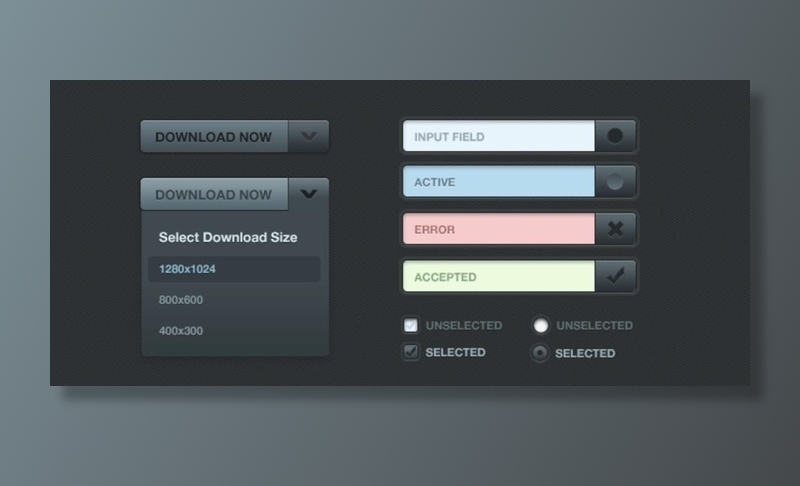Click the green ACCEPTED text field
The width and height of the screenshot is (800, 486).
tap(498, 277)
